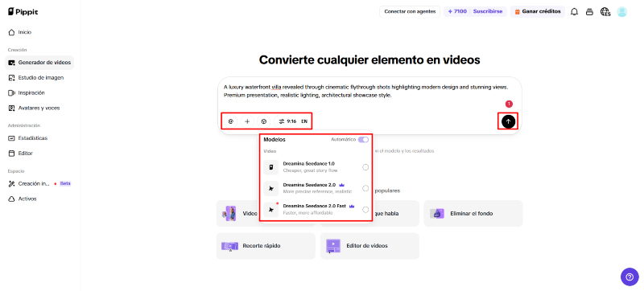Open Generador de videos in the sidebar
The width and height of the screenshot is (644, 291).
click(39, 63)
